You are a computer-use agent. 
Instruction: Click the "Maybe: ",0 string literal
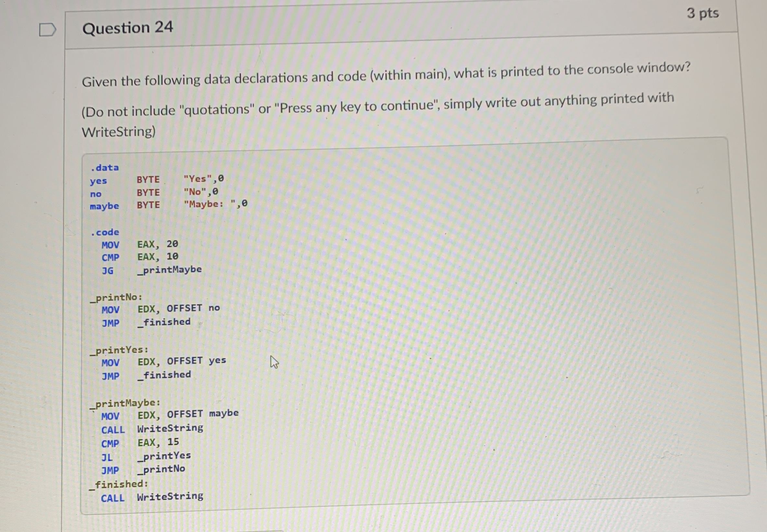coord(216,204)
